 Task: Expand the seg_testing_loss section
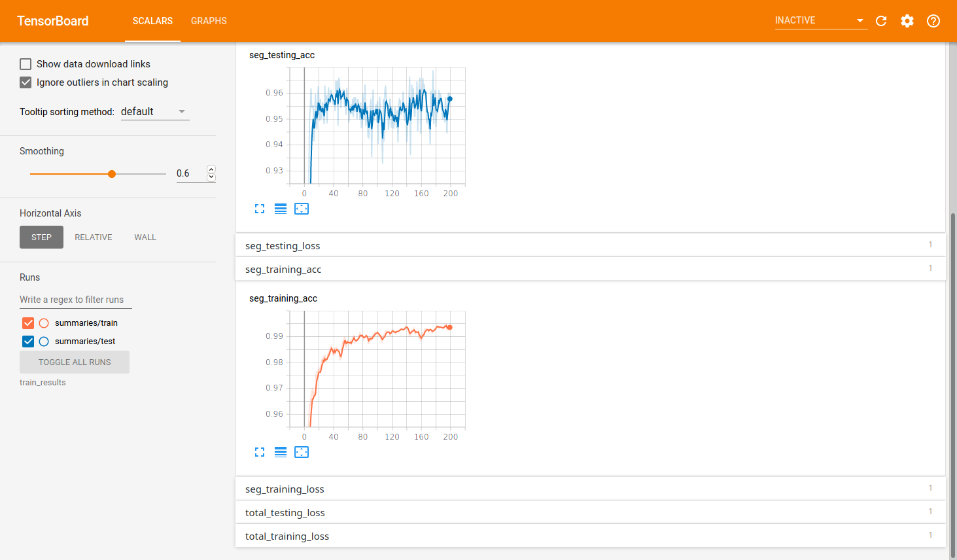pyautogui.click(x=590, y=245)
